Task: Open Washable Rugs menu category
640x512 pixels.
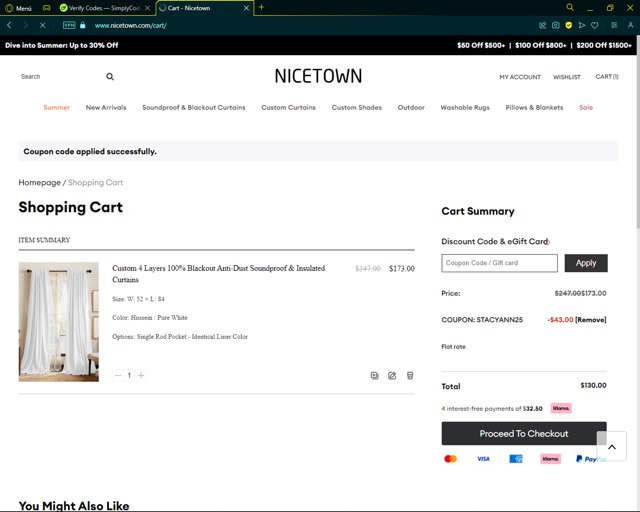Action: (x=465, y=107)
